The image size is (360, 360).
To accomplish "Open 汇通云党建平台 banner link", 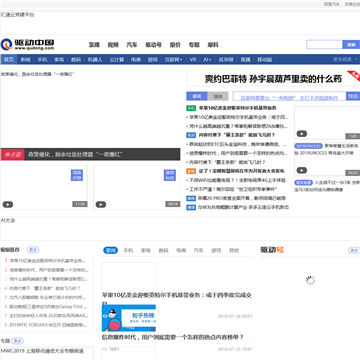I will coord(17,15).
